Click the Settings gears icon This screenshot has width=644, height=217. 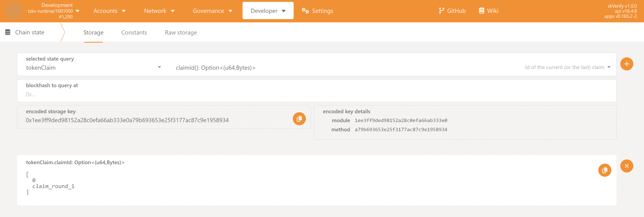click(305, 11)
